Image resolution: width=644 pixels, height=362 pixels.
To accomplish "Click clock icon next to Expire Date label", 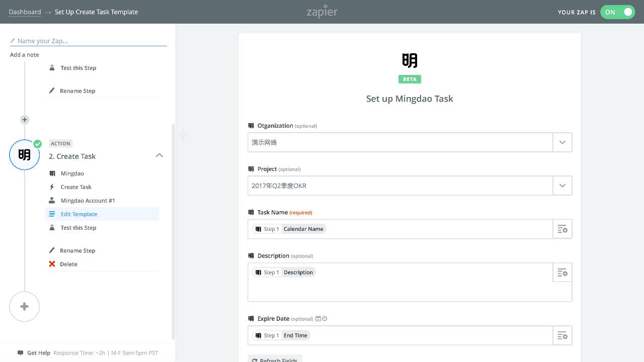I will (x=325, y=319).
